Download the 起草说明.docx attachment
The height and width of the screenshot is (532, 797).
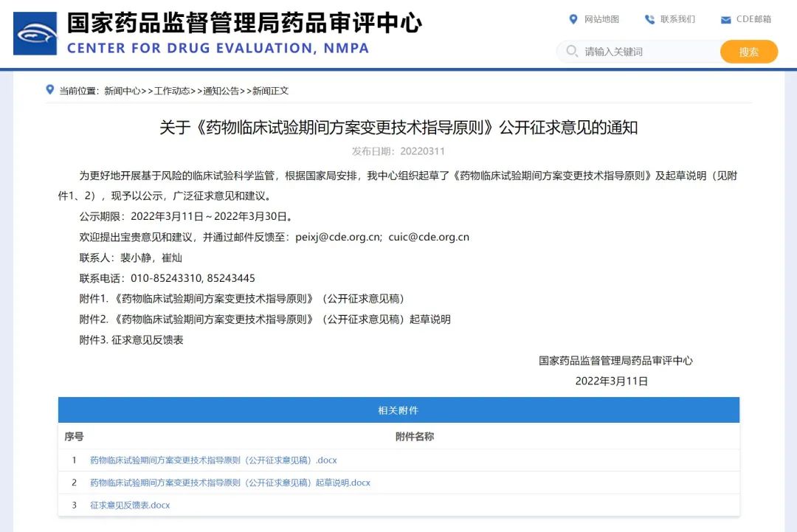230,483
